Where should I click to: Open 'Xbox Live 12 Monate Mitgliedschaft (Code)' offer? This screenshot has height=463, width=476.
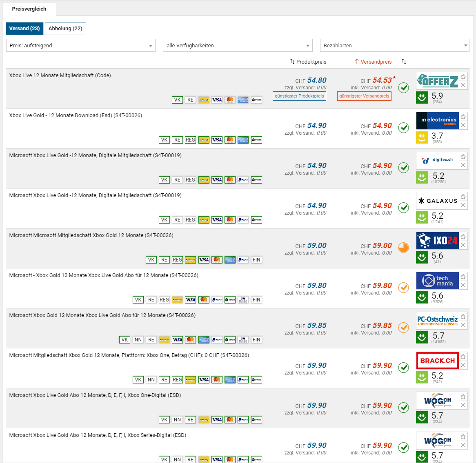pos(60,75)
